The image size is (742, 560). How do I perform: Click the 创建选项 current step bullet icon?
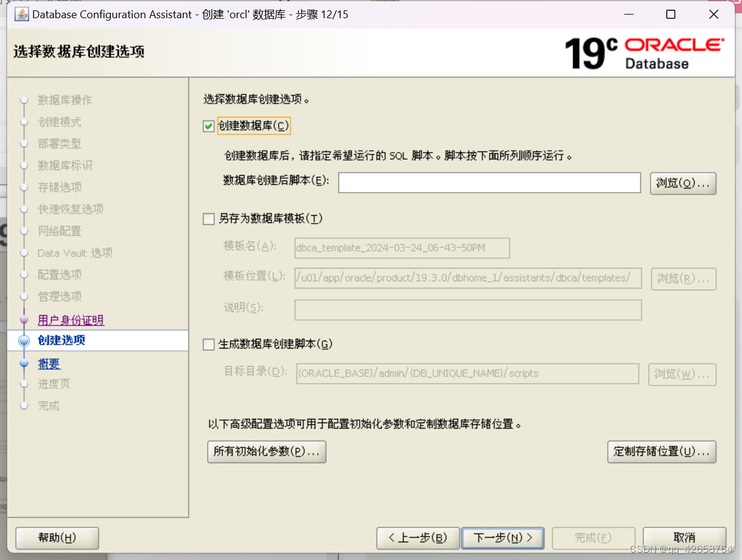coord(24,341)
